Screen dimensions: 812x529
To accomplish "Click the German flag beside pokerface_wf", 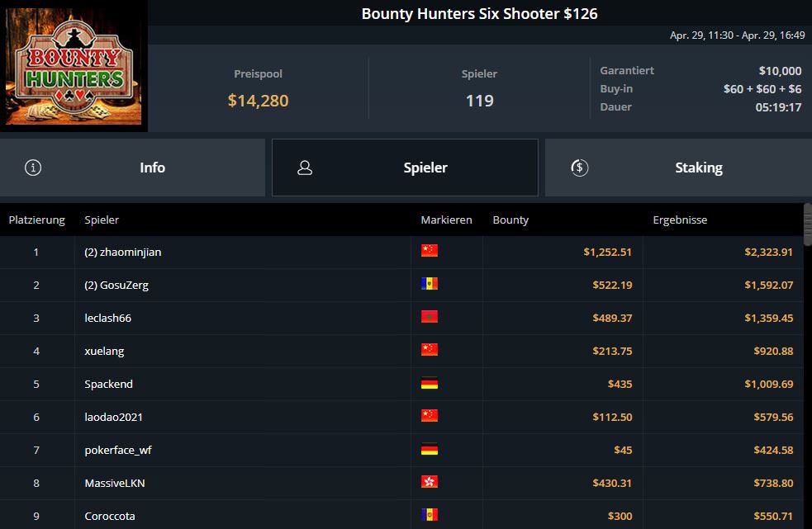I will tap(429, 450).
